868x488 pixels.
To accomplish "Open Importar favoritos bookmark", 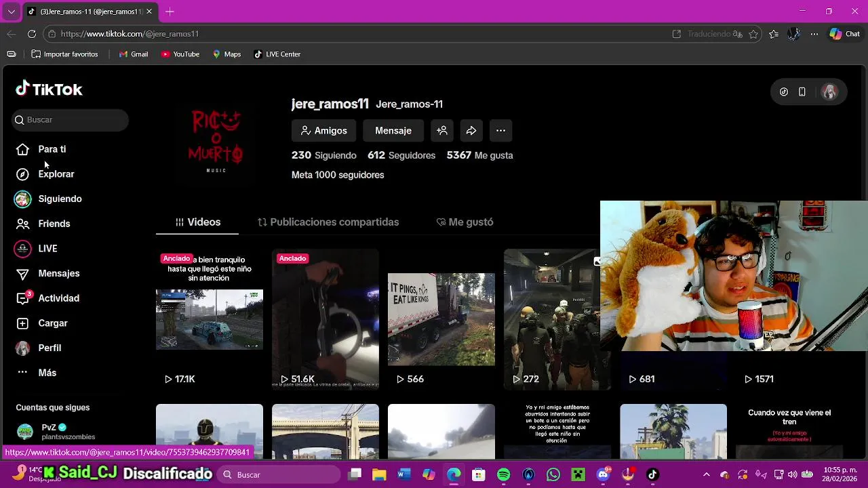I will (x=64, y=54).
